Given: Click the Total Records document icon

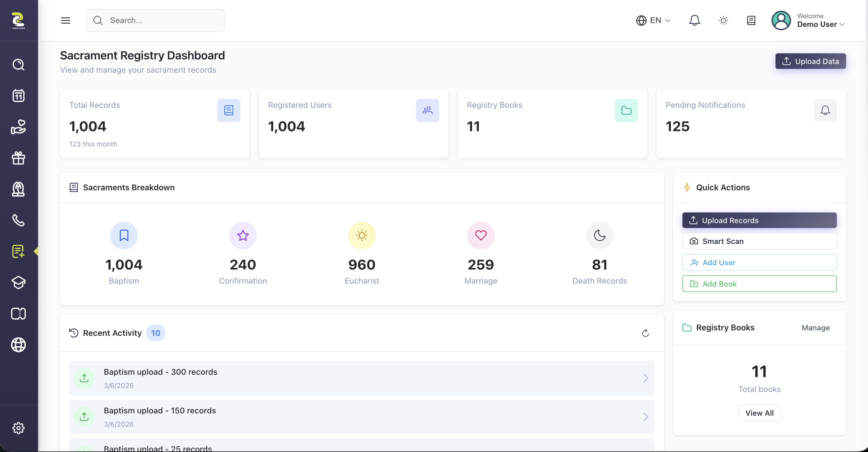Looking at the screenshot, I should coord(229,110).
